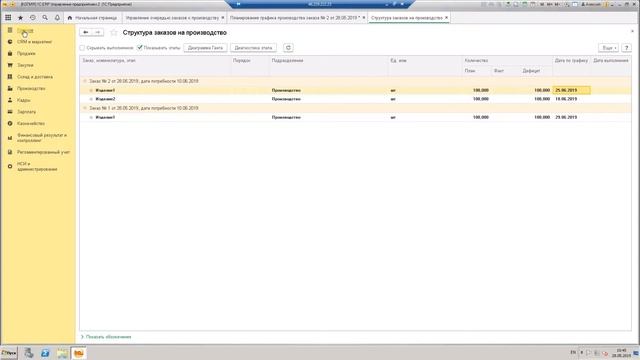Screen dimensions: 640x360
Task: Click the Казначейство icon in sidebar
Action: click(10, 123)
